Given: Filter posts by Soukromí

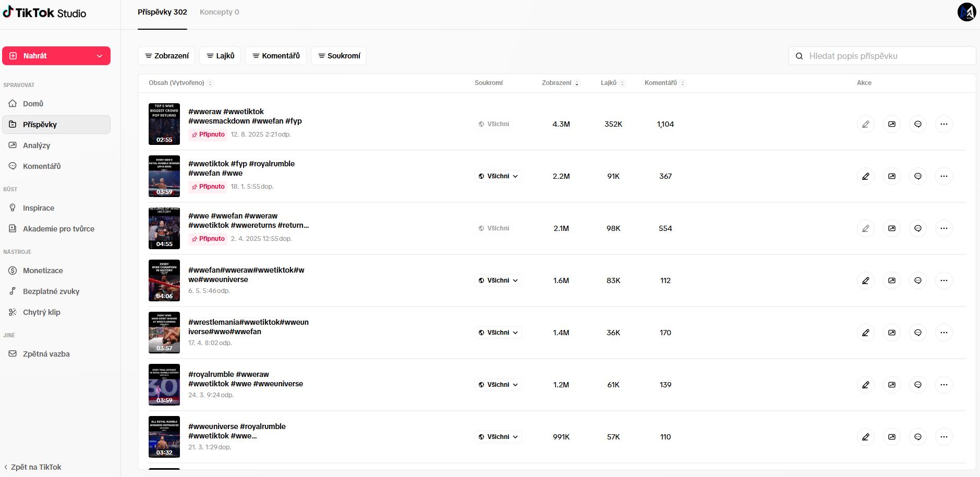Looking at the screenshot, I should point(338,56).
